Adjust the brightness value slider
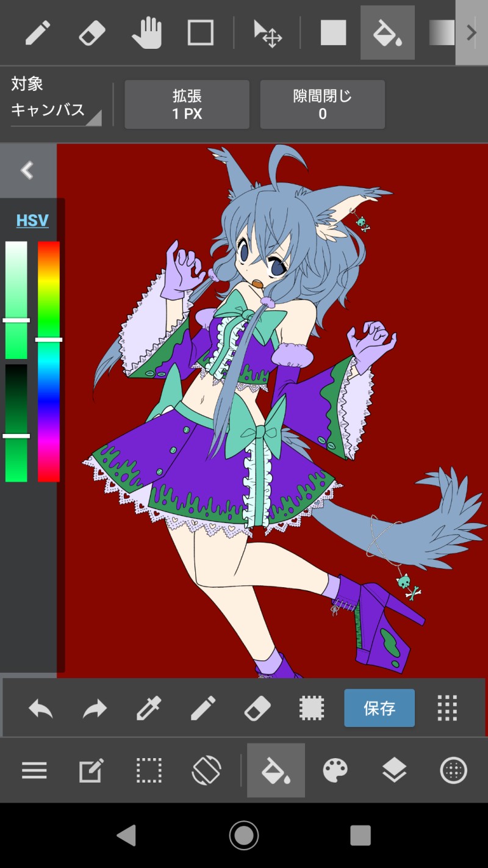Image resolution: width=488 pixels, height=868 pixels. (16, 423)
